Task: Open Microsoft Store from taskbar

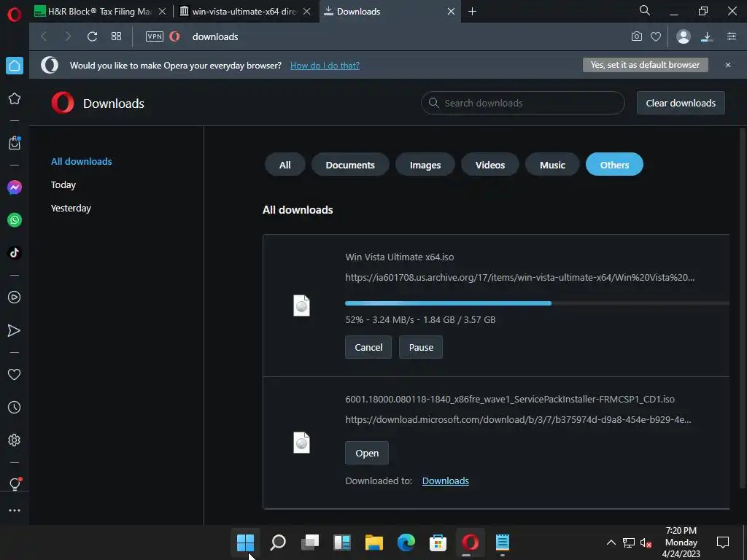Action: (438, 542)
